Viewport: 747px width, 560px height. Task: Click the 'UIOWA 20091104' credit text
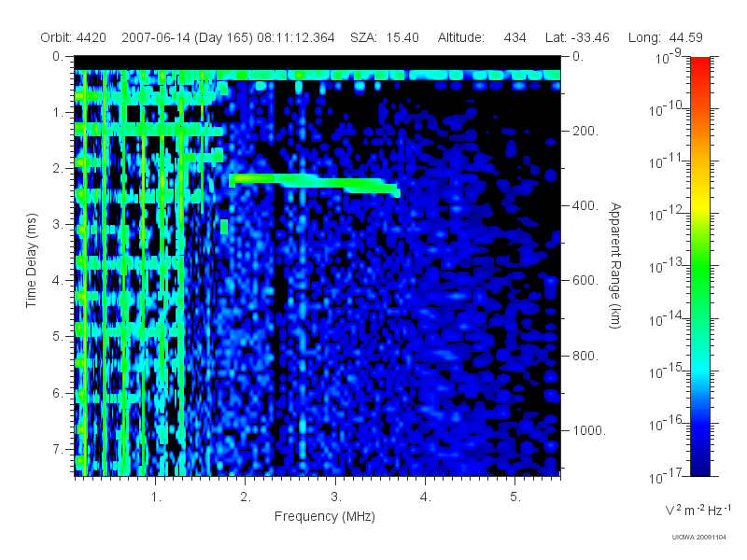click(x=698, y=538)
